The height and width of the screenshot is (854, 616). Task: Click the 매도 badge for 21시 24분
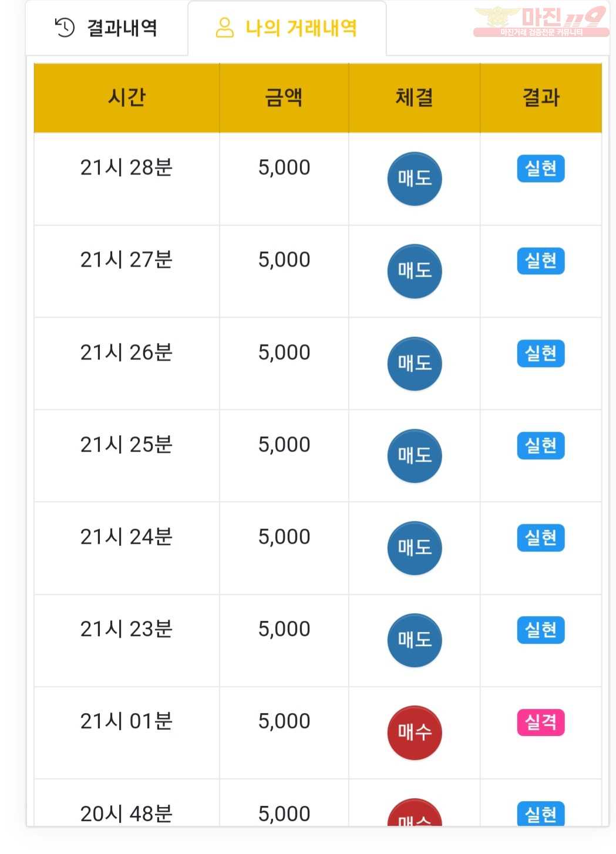coord(415,548)
